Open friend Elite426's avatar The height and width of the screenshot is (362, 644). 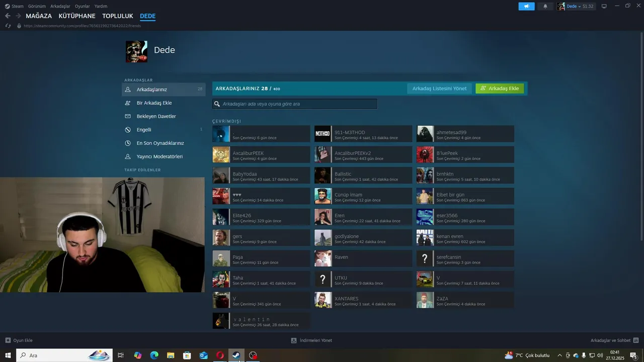(x=221, y=217)
